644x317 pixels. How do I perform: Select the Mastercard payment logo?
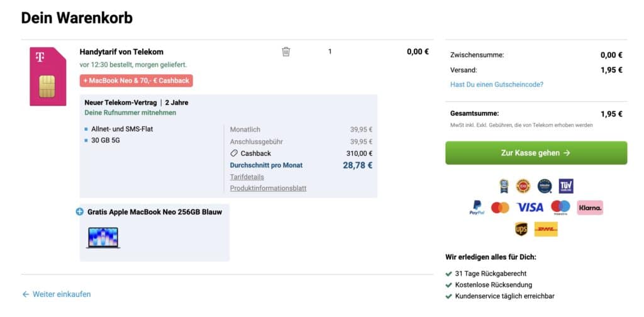tap(500, 208)
